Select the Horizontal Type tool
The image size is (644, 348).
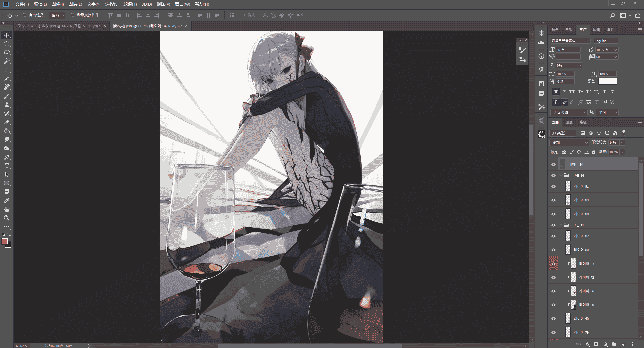click(7, 166)
